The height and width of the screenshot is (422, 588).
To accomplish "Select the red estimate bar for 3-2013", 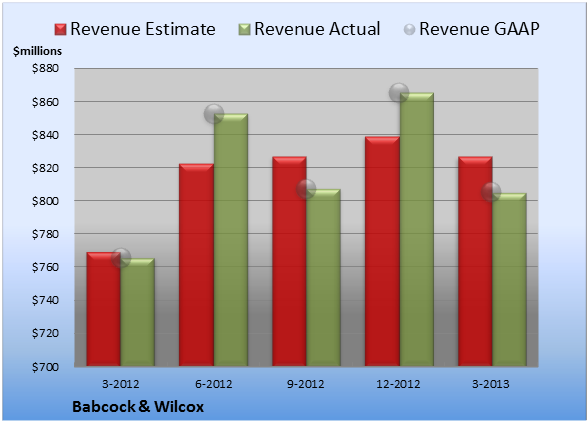I will [x=475, y=261].
